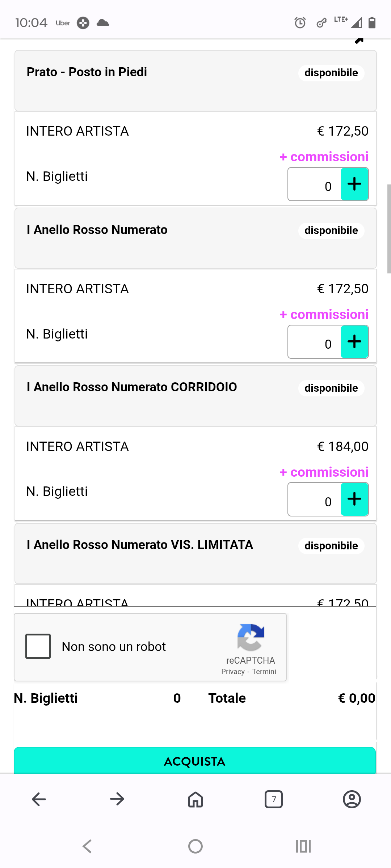This screenshot has height=868, width=391.
Task: Open reCAPTCHA Privacy link
Action: coord(233,672)
